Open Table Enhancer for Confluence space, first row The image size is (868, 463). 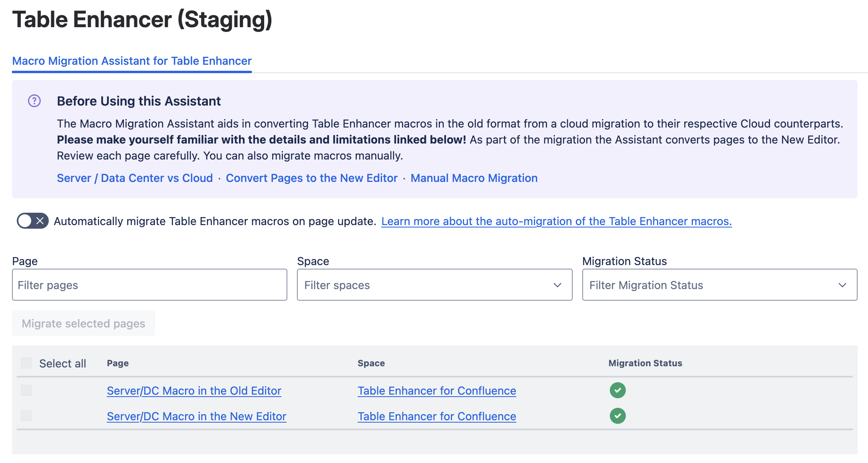(x=437, y=391)
